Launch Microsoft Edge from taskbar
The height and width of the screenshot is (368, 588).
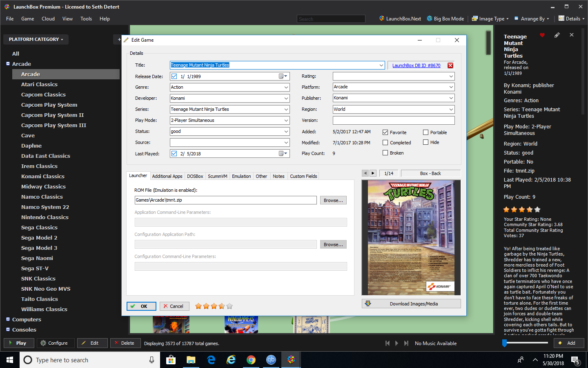(x=211, y=360)
